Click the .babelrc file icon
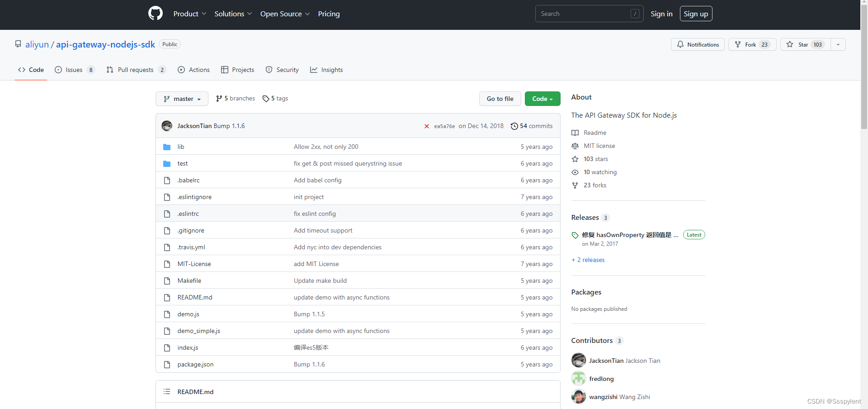Viewport: 868px width, 409px height. (167, 181)
